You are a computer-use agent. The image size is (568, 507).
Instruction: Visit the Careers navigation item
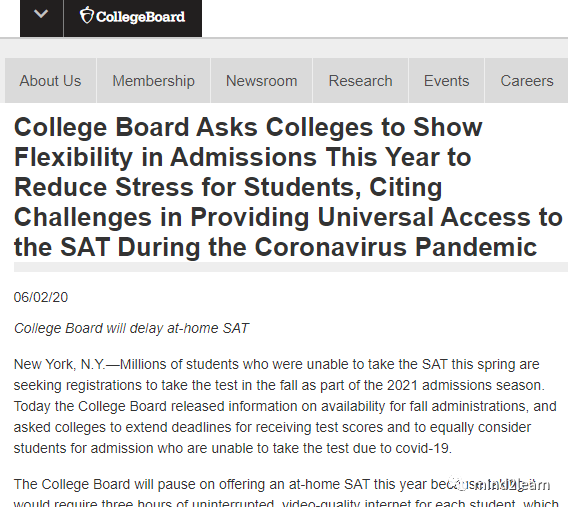[527, 80]
